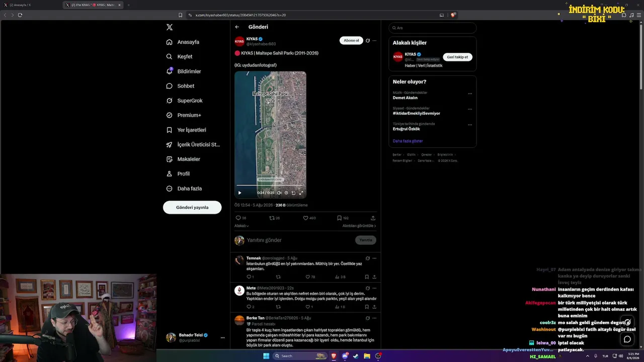The image size is (644, 362).
Task: Click the taskbar Search box
Action: 300,356
